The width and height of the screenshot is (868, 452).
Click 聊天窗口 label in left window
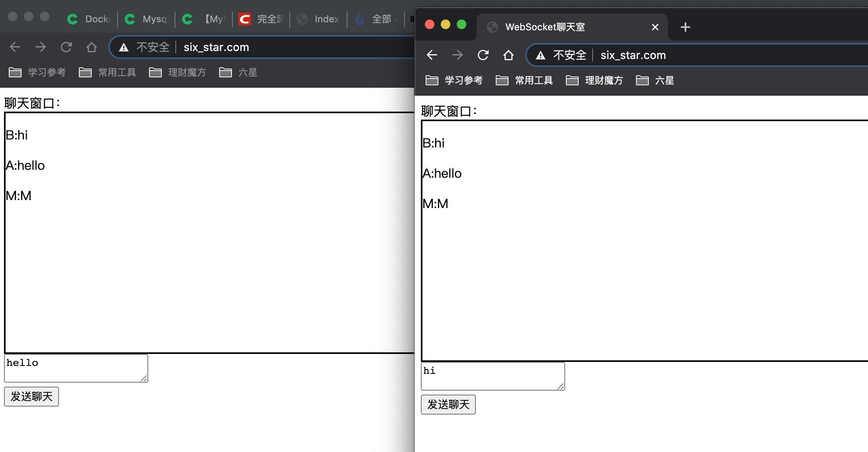tap(32, 103)
